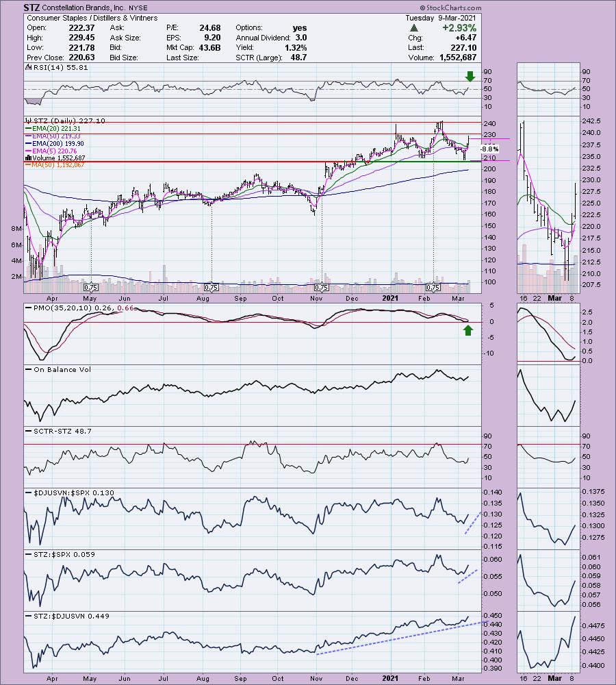The height and width of the screenshot is (685, 616).
Task: Select the Low price value 221.78
Action: 81,48
